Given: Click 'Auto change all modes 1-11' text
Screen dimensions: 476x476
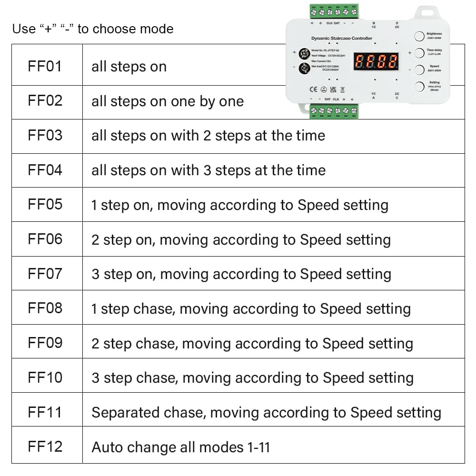Looking at the screenshot, I should (180, 447).
